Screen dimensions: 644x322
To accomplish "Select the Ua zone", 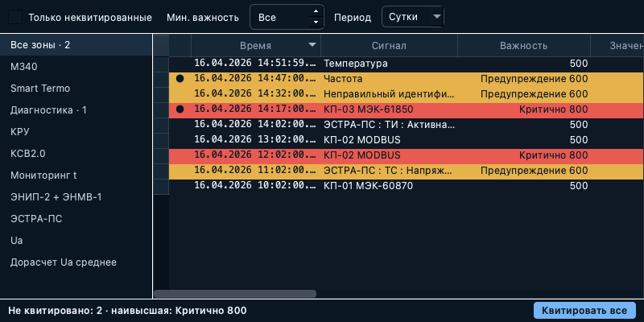I will [76, 241].
